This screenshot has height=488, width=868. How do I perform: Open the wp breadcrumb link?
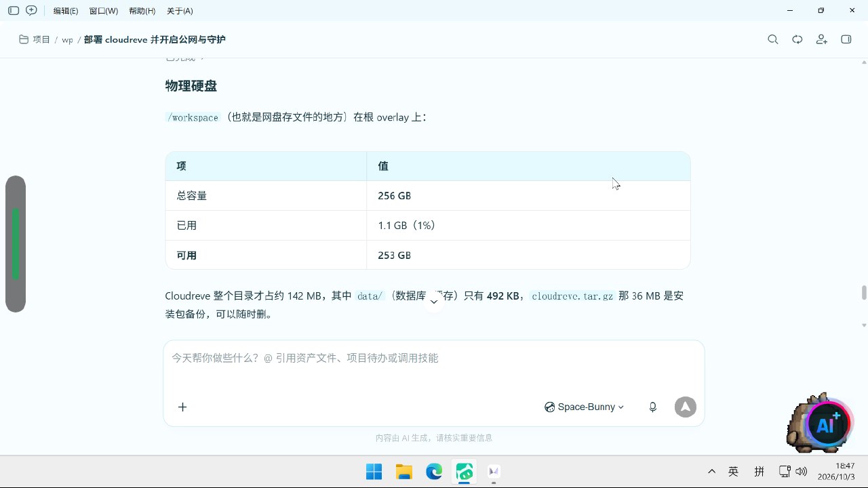click(67, 40)
